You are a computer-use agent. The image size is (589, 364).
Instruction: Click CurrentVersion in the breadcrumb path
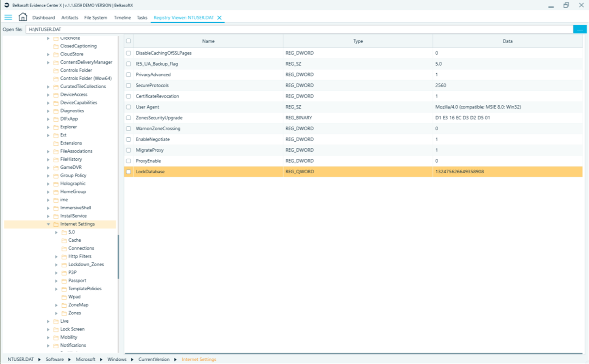(x=154, y=360)
